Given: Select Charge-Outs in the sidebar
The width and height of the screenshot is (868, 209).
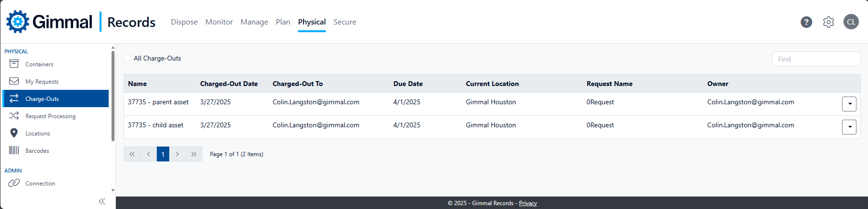Looking at the screenshot, I should tap(56, 98).
